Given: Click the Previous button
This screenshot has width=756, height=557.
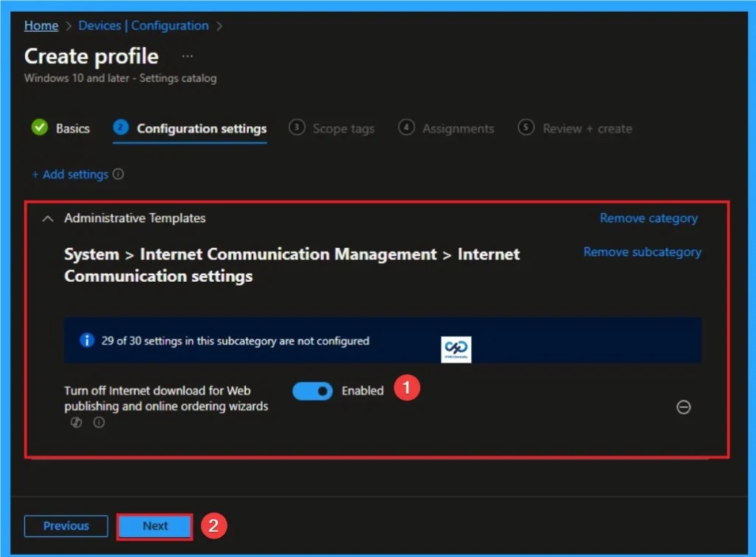Looking at the screenshot, I should (66, 526).
